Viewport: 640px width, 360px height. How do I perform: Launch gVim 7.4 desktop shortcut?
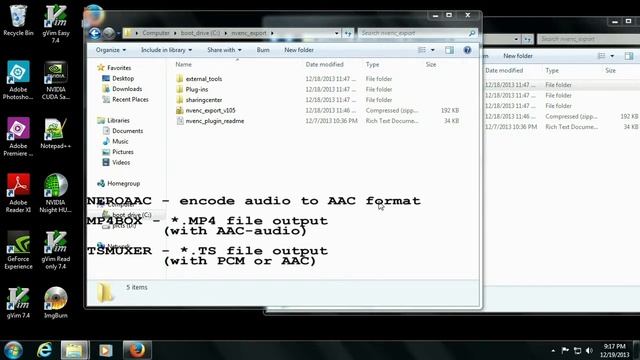point(18,303)
